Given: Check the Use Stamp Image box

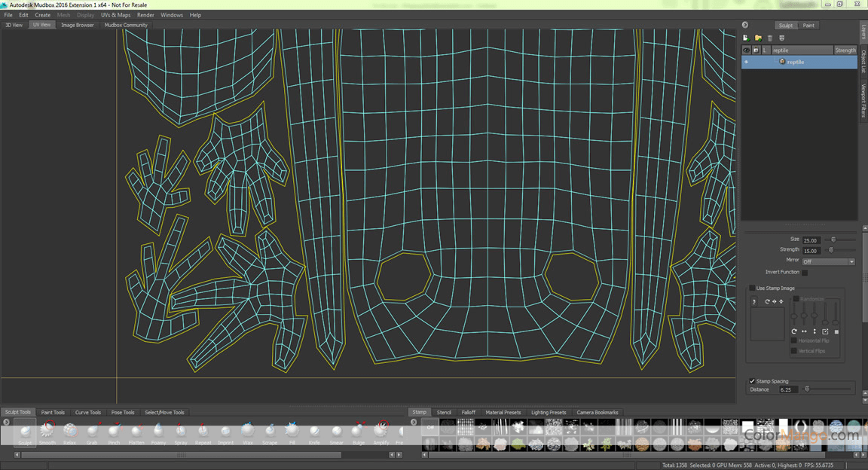Looking at the screenshot, I should point(752,288).
